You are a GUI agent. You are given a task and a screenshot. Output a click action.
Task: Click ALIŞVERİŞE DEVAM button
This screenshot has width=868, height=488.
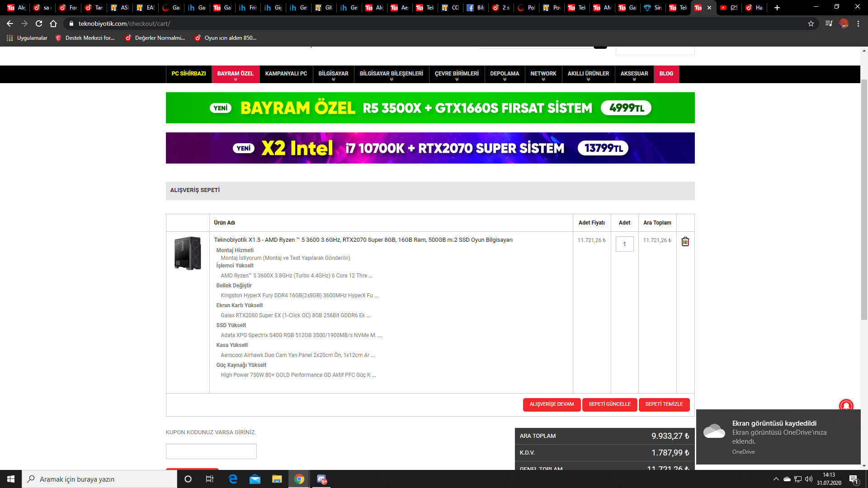click(552, 404)
